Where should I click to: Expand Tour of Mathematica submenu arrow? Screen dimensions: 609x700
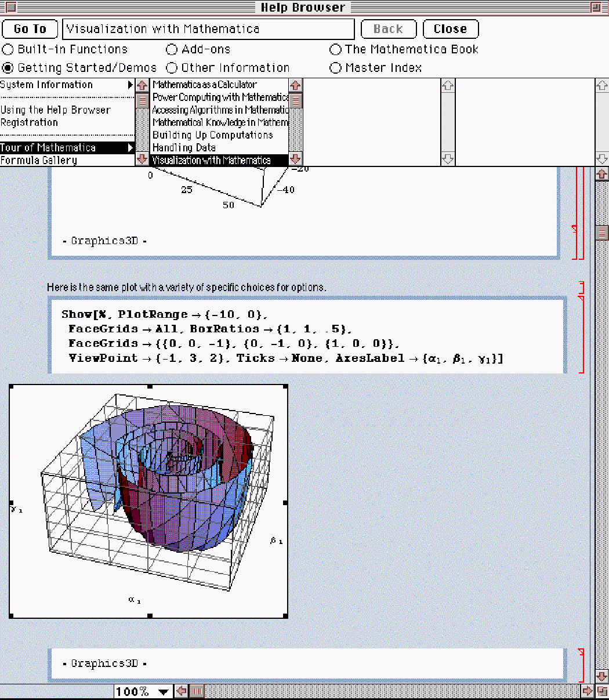[130, 148]
